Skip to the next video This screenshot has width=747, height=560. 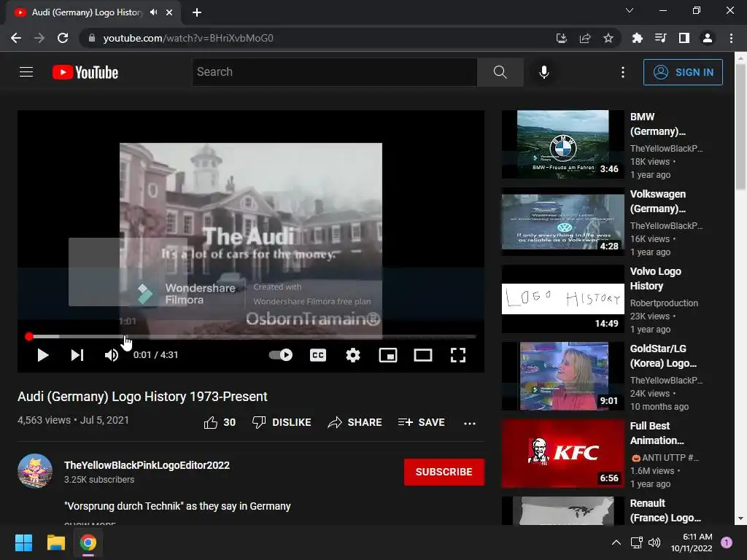(x=77, y=355)
